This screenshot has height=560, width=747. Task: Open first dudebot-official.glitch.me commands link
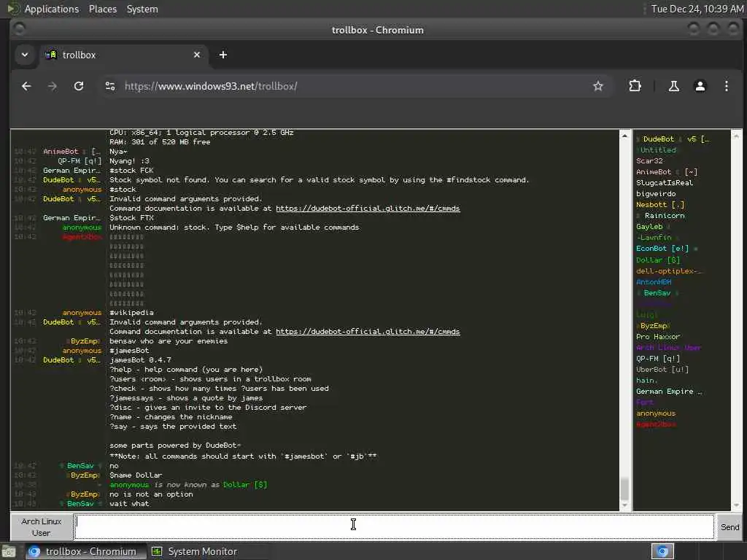tap(368, 208)
